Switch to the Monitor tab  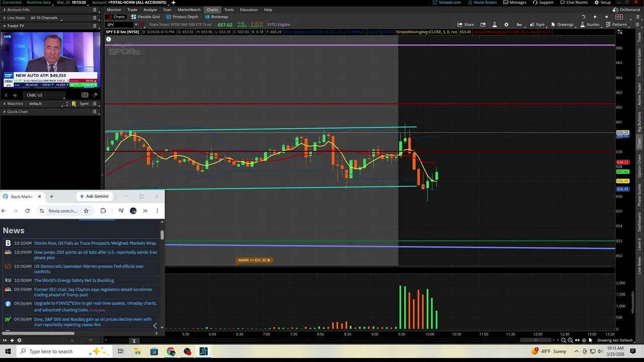[114, 10]
